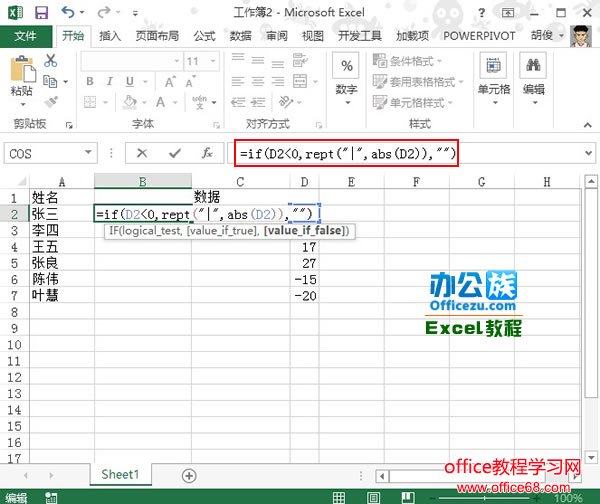Screen dimensions: 600x504
Task: Click the fill color paint bucket icon
Action: (x=130, y=102)
